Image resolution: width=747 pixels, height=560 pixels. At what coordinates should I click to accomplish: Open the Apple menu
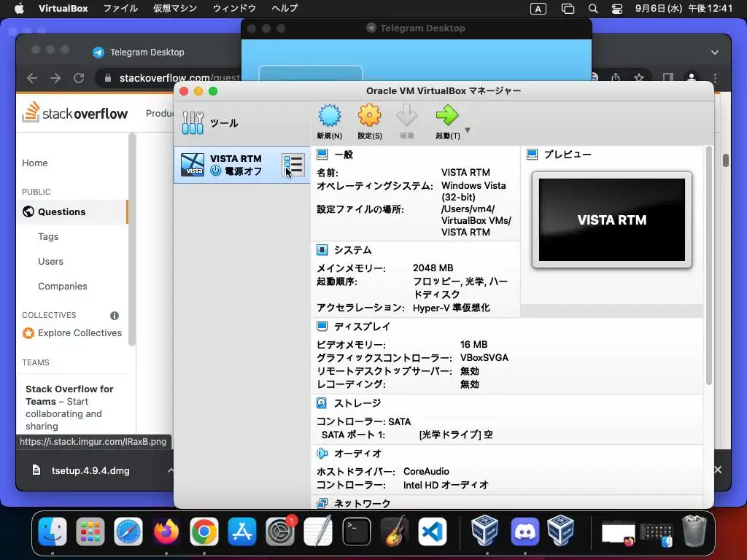pyautogui.click(x=19, y=8)
